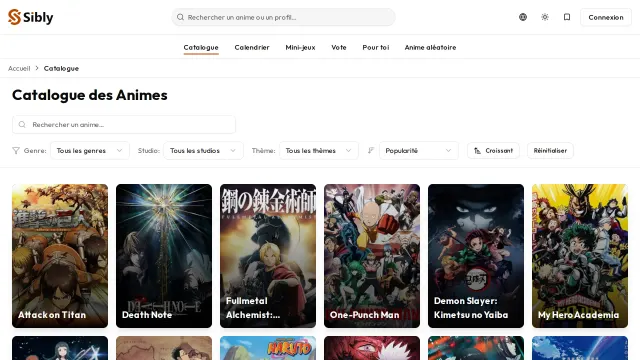Click the Sibly logo

pyautogui.click(x=31, y=17)
